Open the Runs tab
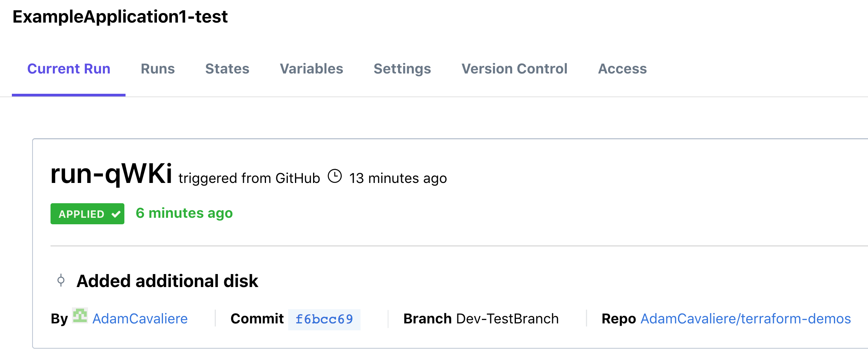This screenshot has width=868, height=359. (x=158, y=69)
